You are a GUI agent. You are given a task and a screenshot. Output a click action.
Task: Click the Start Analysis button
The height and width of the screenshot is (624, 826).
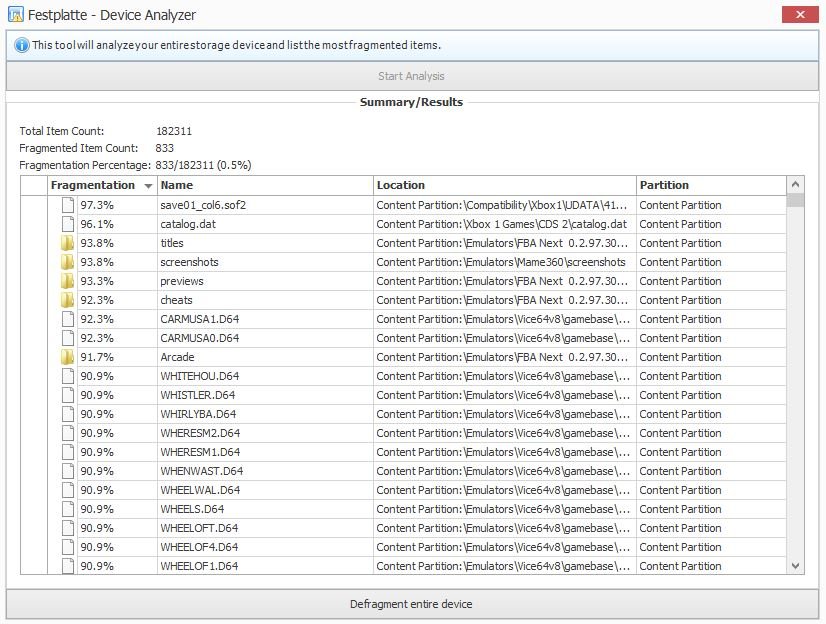pos(412,76)
